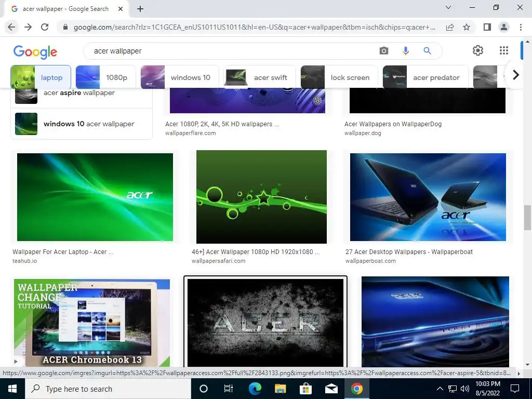Close the acer wallpaper Google Search tab
The height and width of the screenshot is (399, 532).
(x=121, y=9)
